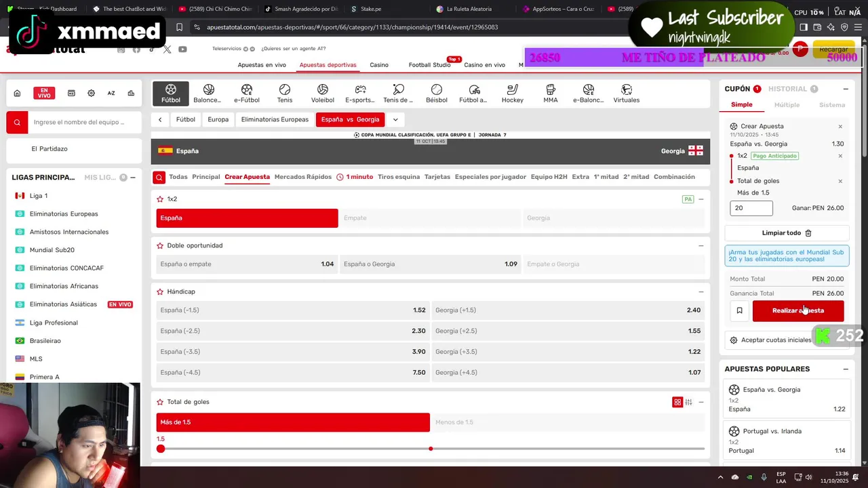Open the Tenis de mesa category
The height and width of the screenshot is (488, 868).
click(x=398, y=94)
